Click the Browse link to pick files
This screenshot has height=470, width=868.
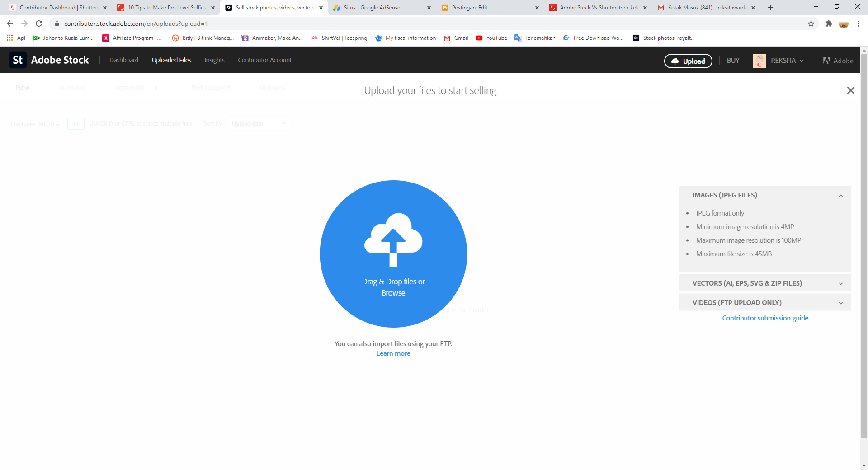[x=393, y=293]
